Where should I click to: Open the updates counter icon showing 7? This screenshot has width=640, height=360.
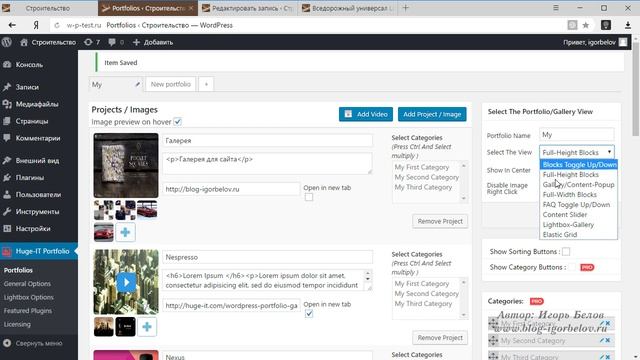click(92, 42)
